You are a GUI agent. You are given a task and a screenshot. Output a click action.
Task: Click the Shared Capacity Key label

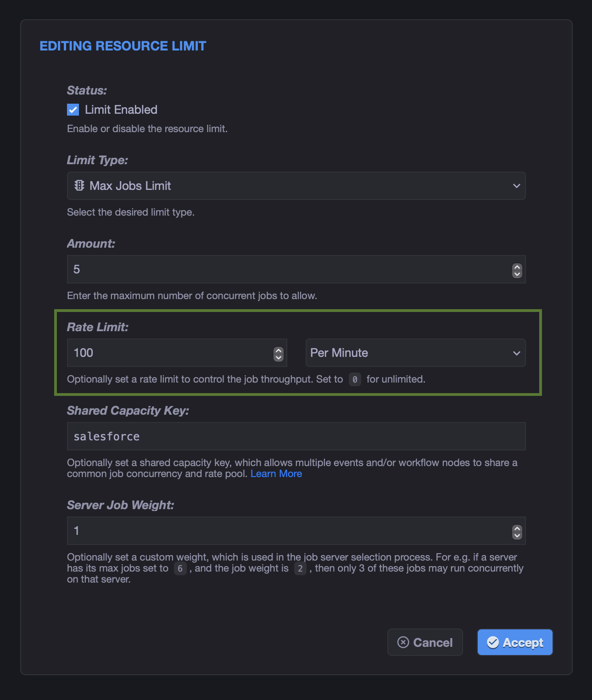(128, 411)
